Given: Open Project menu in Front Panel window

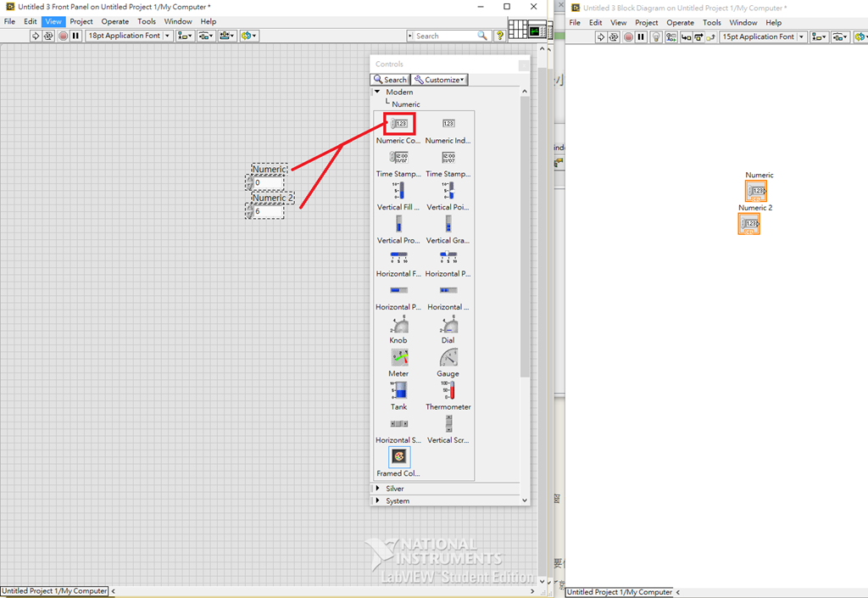Looking at the screenshot, I should (81, 21).
